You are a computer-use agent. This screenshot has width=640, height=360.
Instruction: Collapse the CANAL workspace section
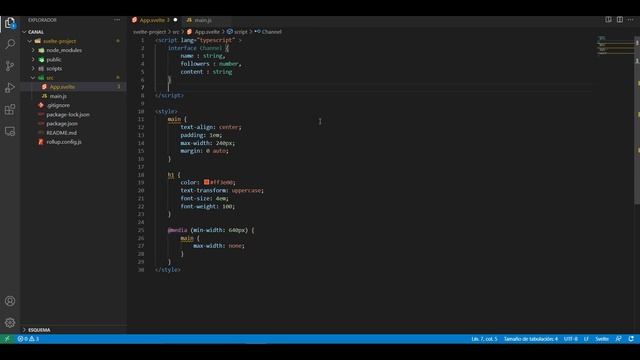coord(25,32)
